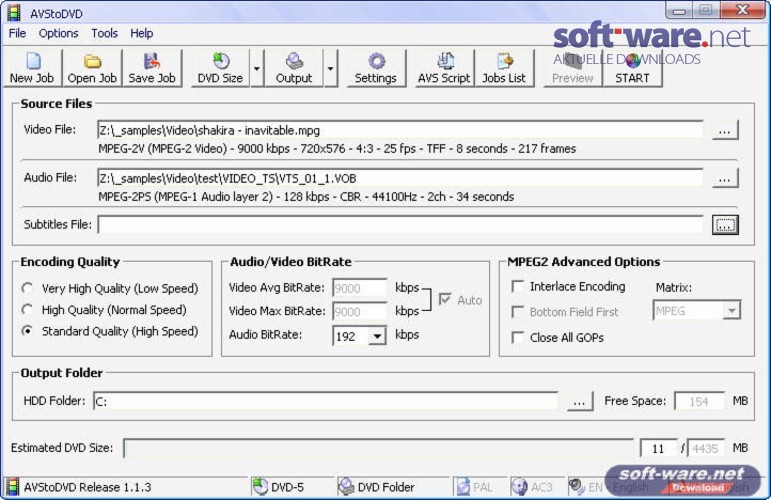Expand the Output dropdown arrow
Viewport: 771px width, 500px height.
[330, 68]
